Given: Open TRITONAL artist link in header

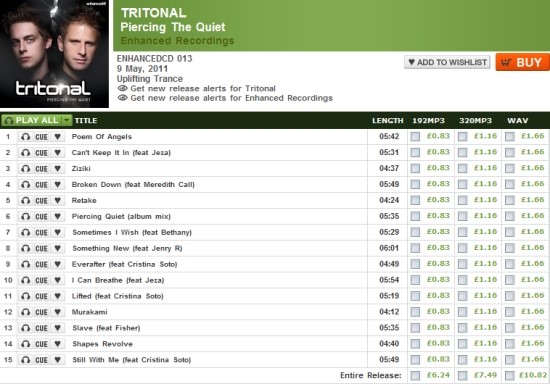Looking at the screenshot, I should click(x=153, y=13).
